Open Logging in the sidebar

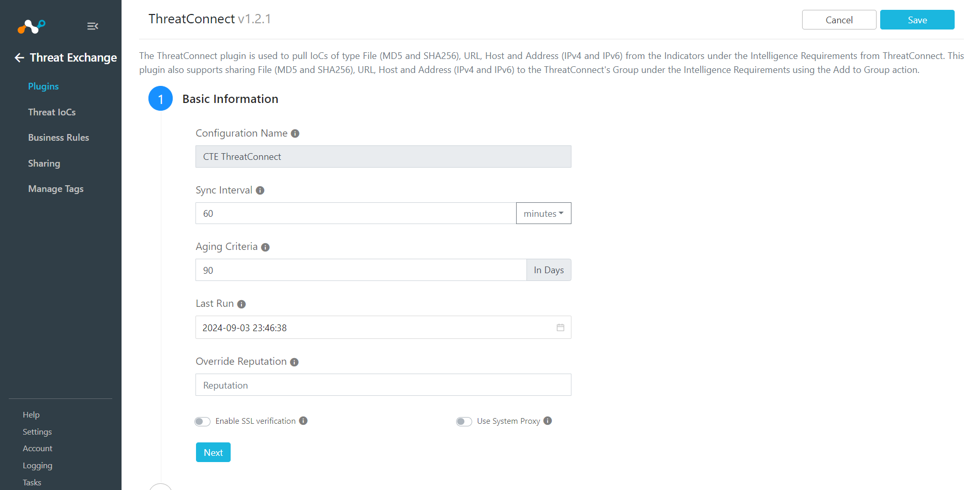37,466
